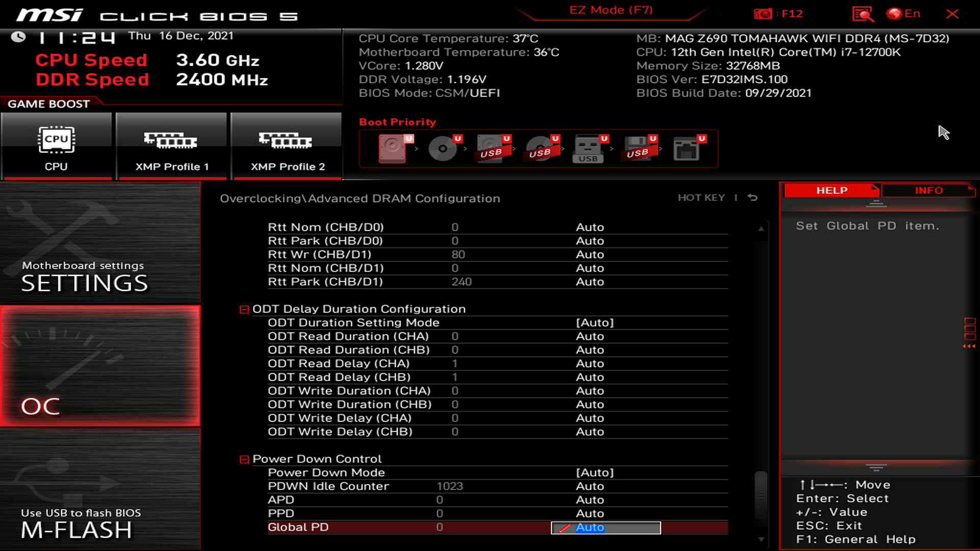Toggle the CPU Game Boost button
This screenshot has height=551, width=980.
point(56,146)
